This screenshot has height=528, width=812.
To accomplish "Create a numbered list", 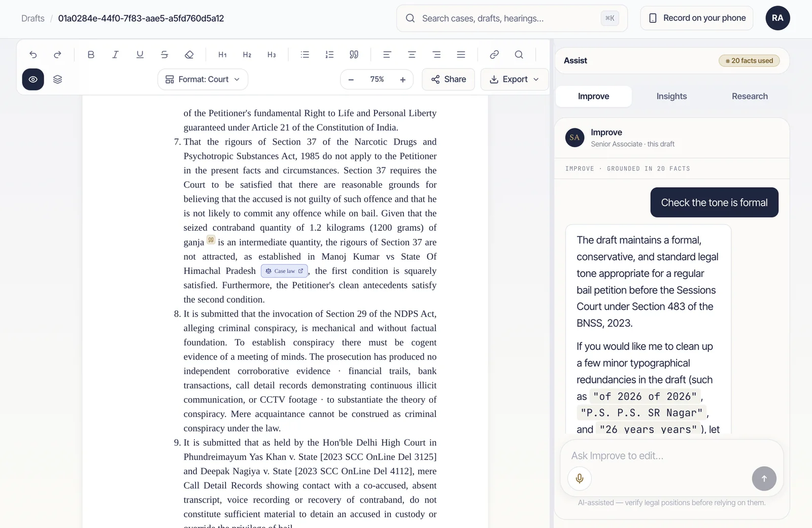I will [329, 55].
